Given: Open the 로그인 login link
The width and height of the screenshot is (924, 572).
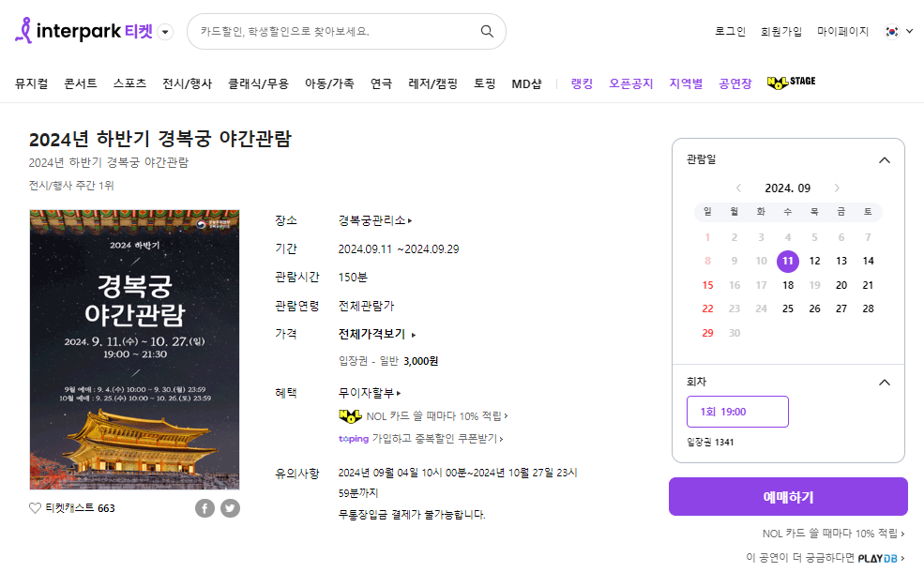Looking at the screenshot, I should [x=730, y=31].
